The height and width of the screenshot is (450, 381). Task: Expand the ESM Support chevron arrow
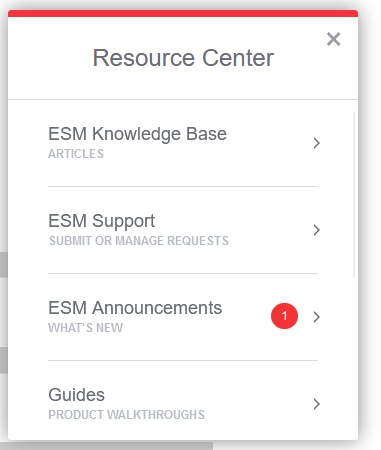pos(316,230)
